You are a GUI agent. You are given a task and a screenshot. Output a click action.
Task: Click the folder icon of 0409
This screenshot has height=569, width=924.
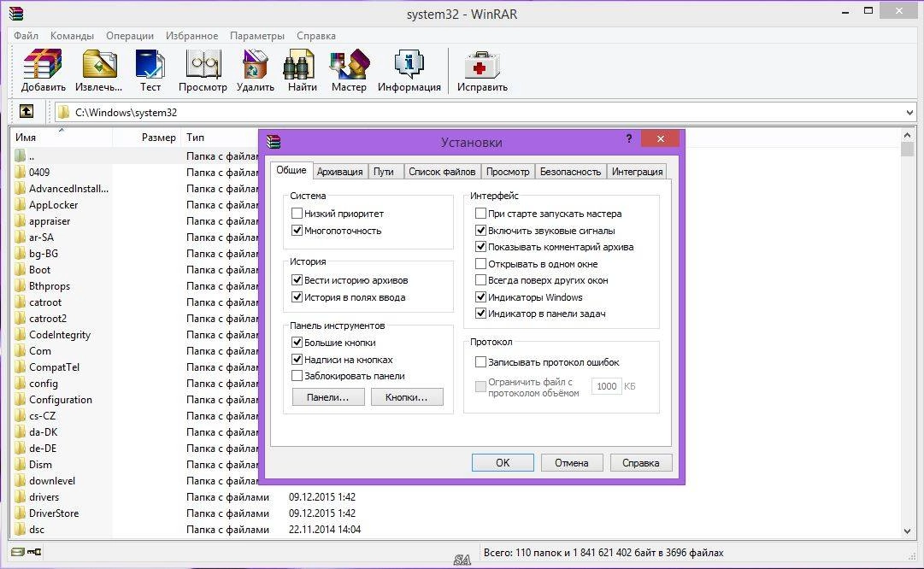21,172
